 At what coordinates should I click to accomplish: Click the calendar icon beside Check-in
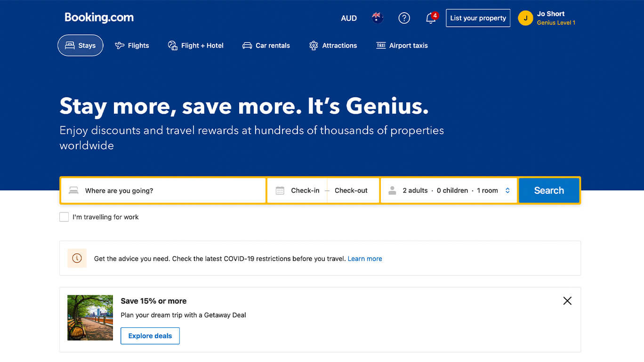(x=280, y=190)
